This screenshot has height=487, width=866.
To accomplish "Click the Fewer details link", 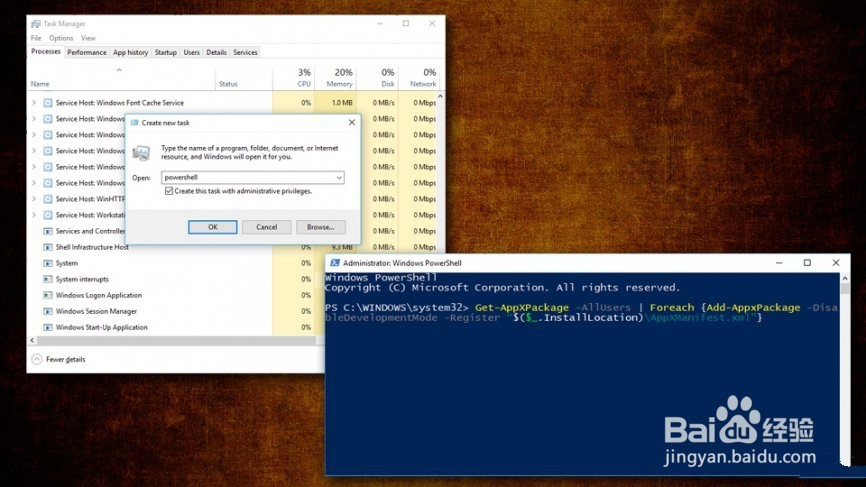I will click(x=66, y=359).
